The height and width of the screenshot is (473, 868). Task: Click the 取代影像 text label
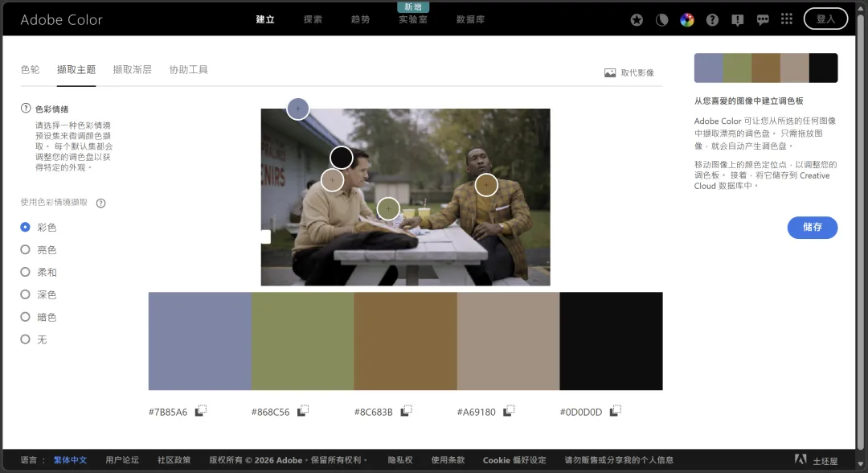coord(637,72)
